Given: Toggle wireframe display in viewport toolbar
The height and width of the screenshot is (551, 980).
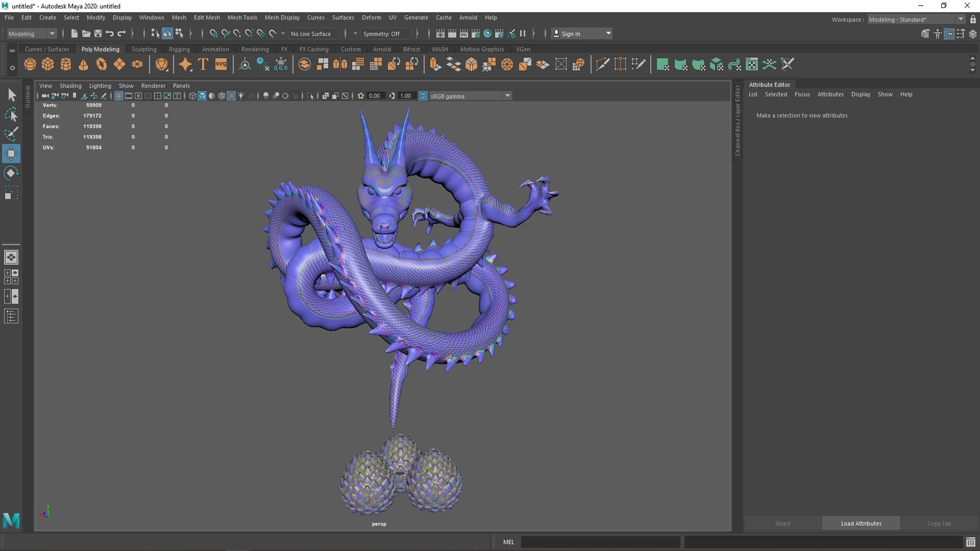Looking at the screenshot, I should [192, 96].
